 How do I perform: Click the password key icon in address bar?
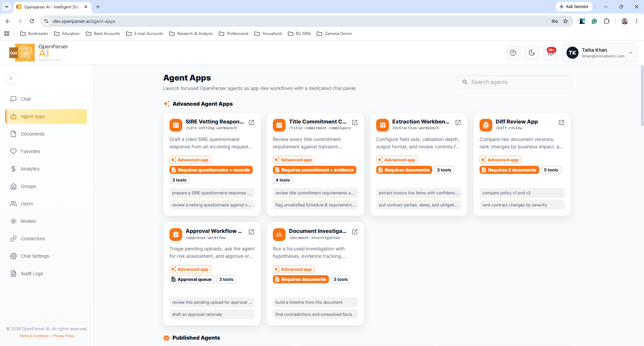pyautogui.click(x=555, y=21)
